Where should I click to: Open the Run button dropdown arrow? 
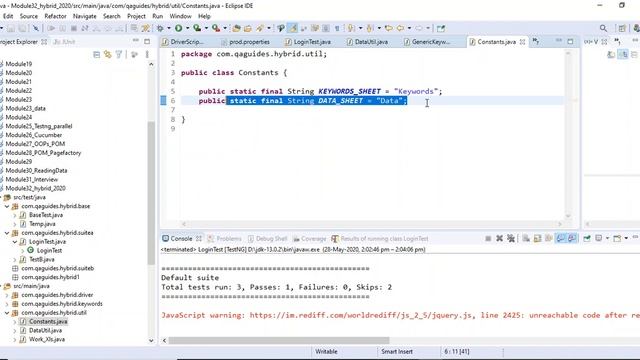(x=187, y=28)
